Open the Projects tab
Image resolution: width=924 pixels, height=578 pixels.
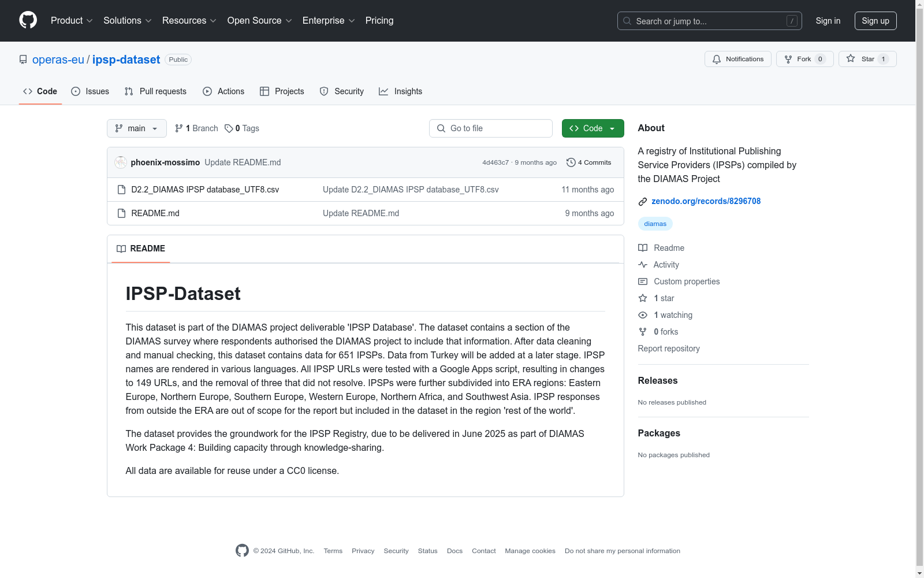click(x=282, y=91)
